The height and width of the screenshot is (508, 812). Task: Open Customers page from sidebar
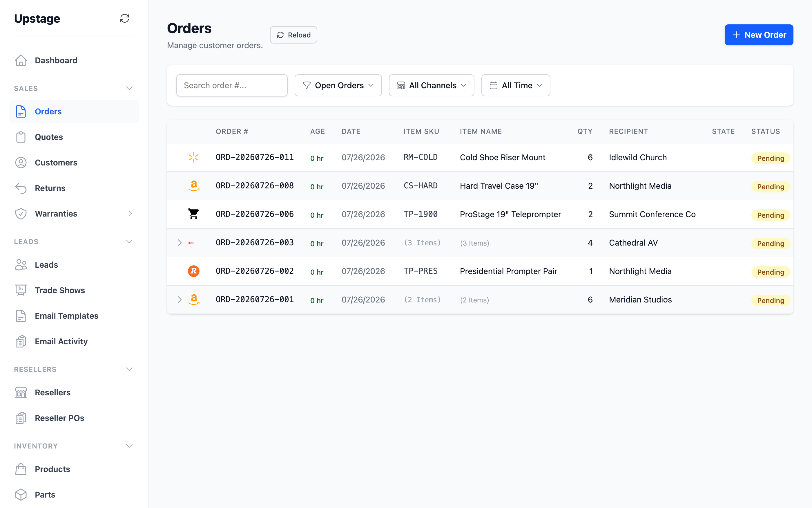[74, 163]
